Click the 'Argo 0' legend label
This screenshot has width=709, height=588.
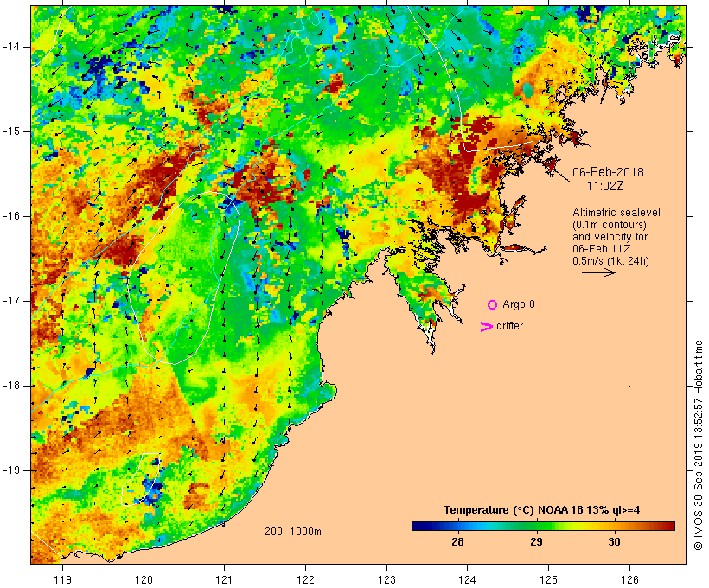pos(519,304)
